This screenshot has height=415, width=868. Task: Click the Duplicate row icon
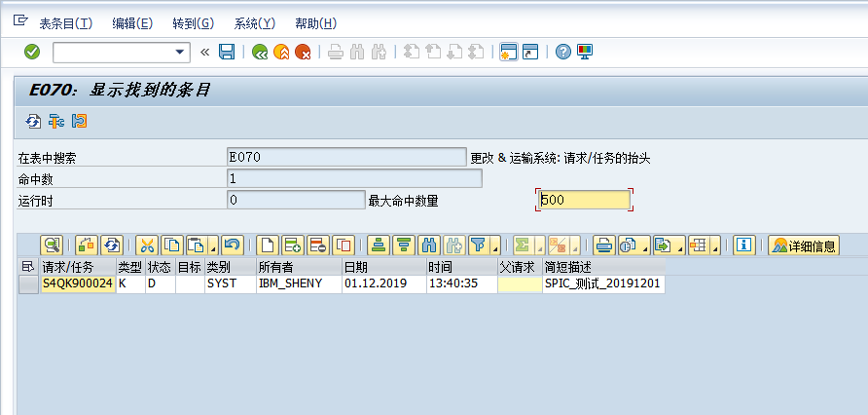point(344,245)
